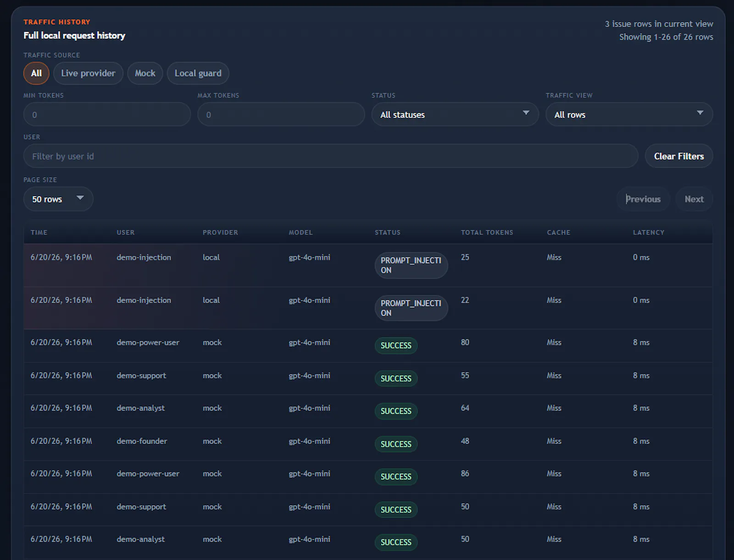
Task: Click the SUCCESS badge on the 55-token row
Action: click(x=396, y=379)
